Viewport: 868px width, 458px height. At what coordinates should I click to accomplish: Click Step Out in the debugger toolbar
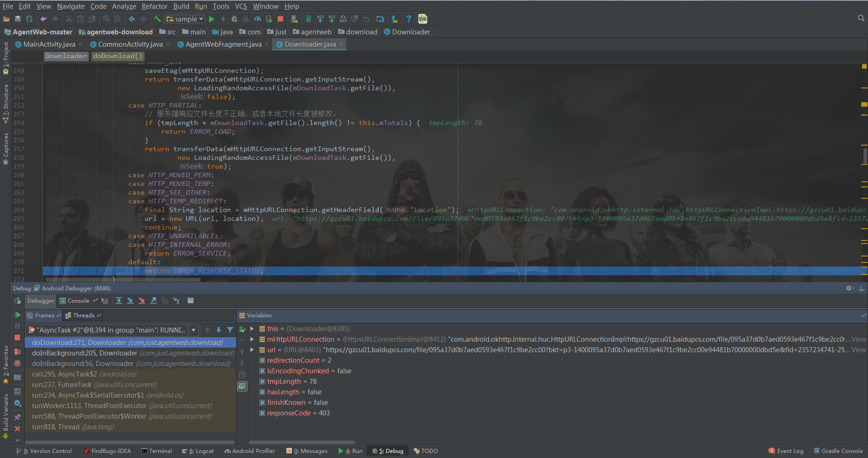coord(153,300)
